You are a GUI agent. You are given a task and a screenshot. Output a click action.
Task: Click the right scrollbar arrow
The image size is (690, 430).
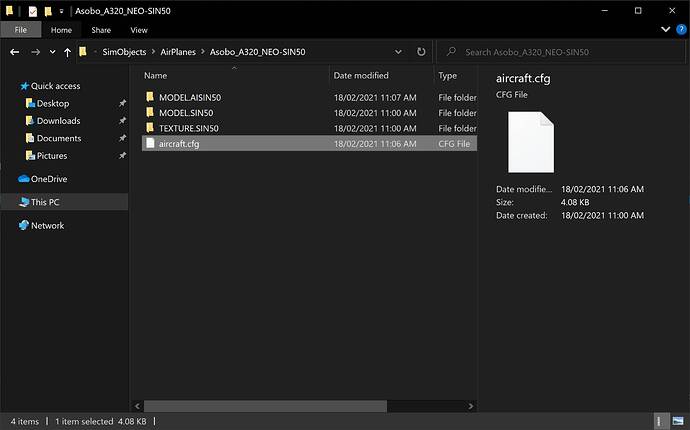(471, 406)
